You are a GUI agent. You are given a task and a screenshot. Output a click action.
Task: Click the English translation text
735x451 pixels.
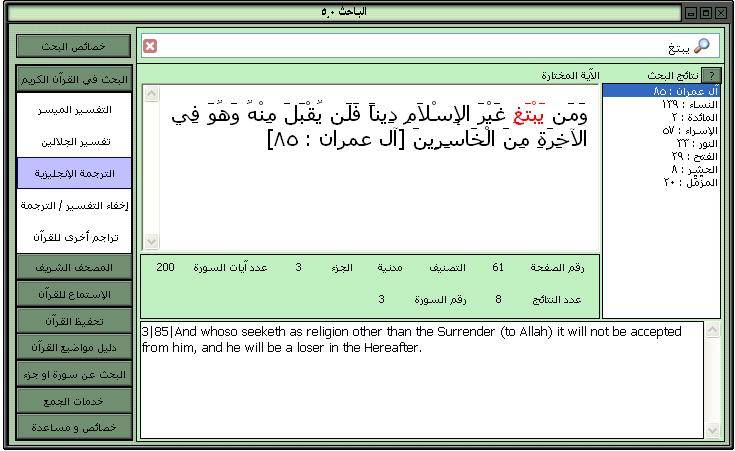[x=411, y=339]
